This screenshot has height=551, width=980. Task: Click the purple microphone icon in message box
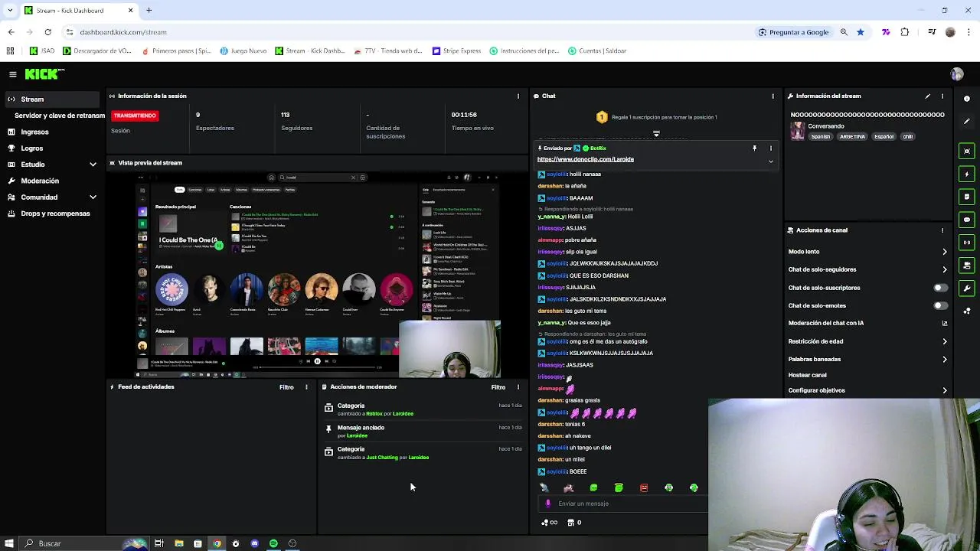[547, 504]
